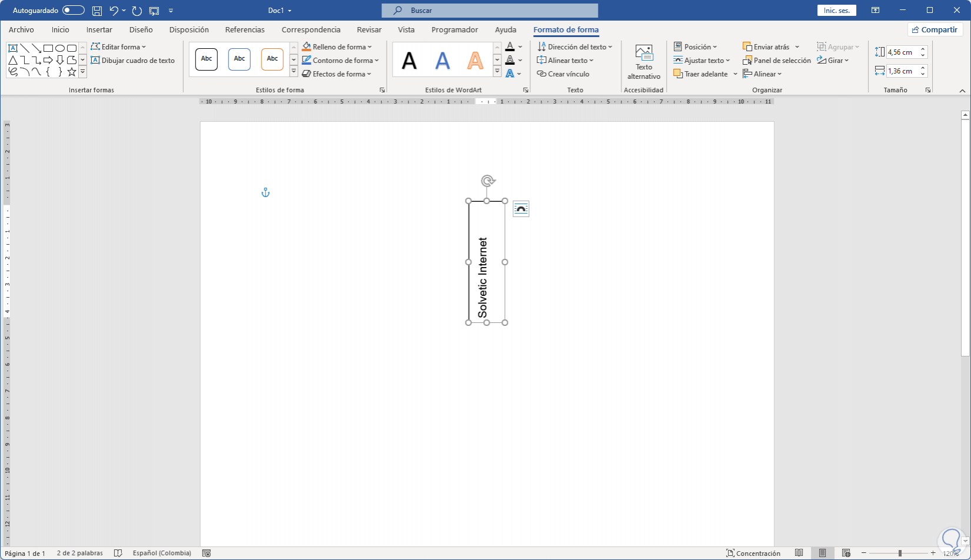The image size is (971, 560).
Task: Redo the last action
Action: click(x=137, y=11)
